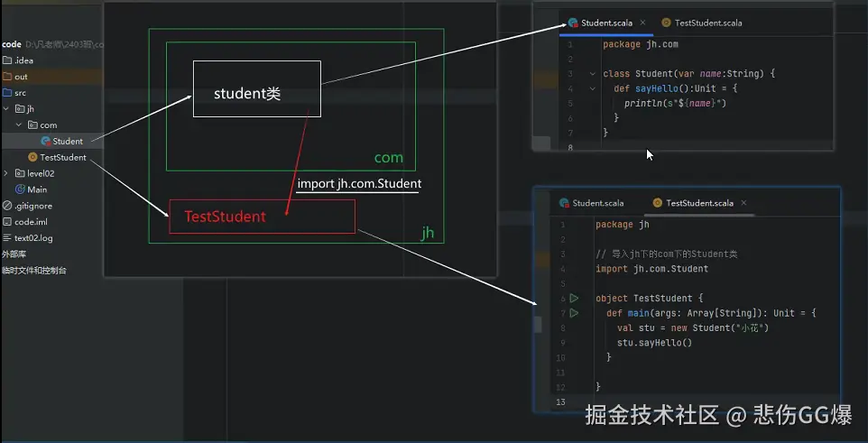The height and width of the screenshot is (443, 868).
Task: Click the TestStudent object icon in tree
Action: 32,157
